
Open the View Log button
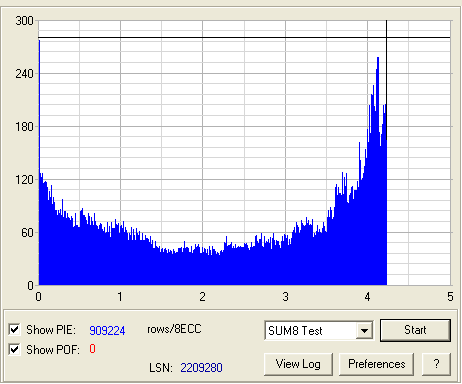tap(298, 364)
